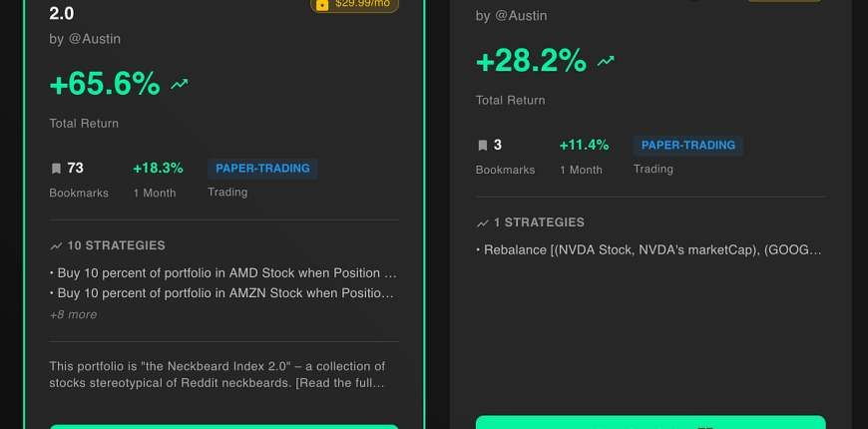Click chart icon beside 1 STRATEGIES
The height and width of the screenshot is (429, 868).
click(483, 222)
